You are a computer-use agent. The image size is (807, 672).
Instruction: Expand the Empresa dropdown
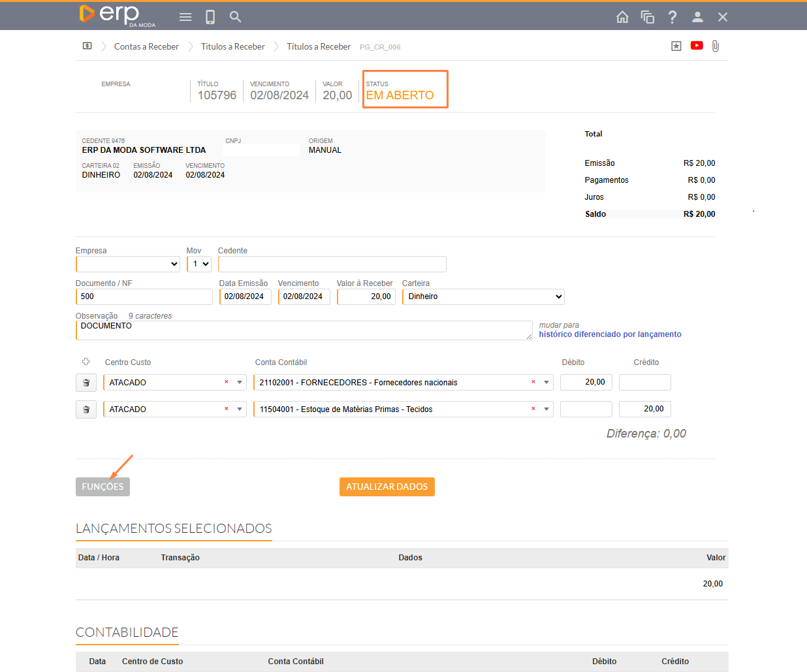tap(128, 264)
